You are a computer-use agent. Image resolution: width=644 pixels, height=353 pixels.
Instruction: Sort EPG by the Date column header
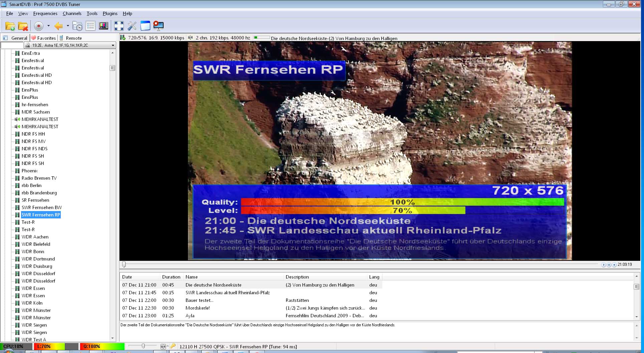pos(140,277)
